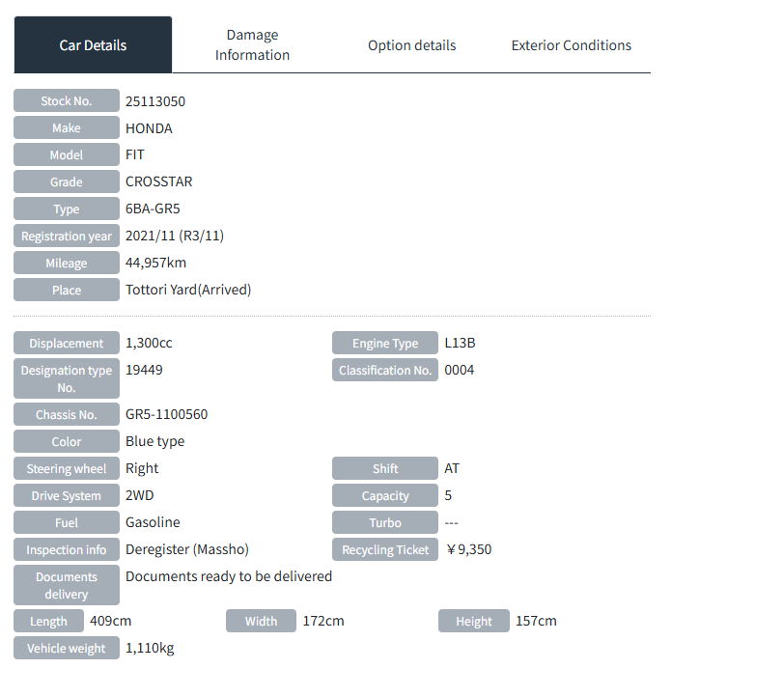Click the Recycling Ticket label
This screenshot has height=697, width=784.
pos(384,550)
